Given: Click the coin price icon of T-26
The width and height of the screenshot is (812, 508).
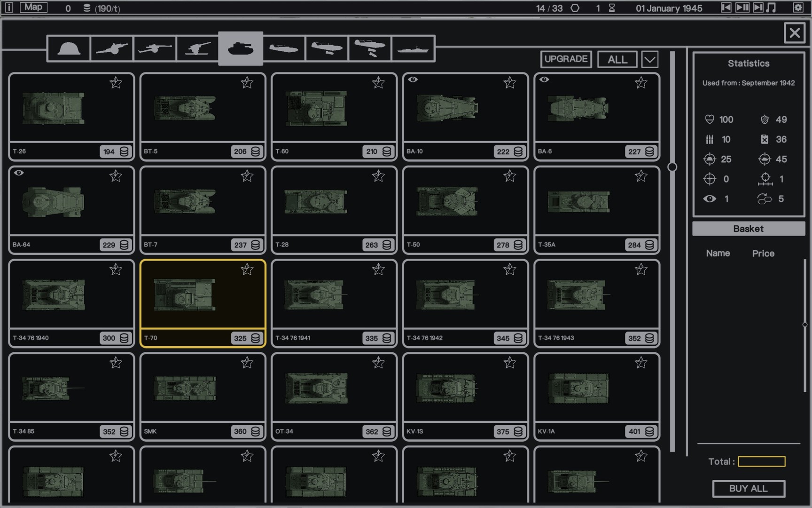Looking at the screenshot, I should (x=124, y=151).
